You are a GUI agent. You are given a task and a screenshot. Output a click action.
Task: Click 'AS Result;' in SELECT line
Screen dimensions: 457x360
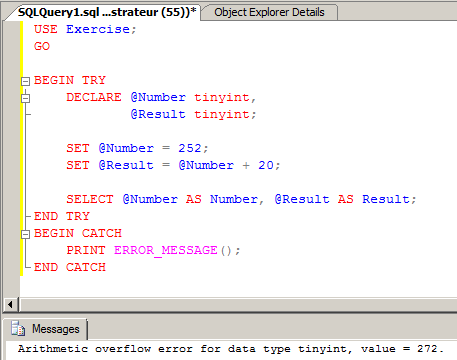377,199
